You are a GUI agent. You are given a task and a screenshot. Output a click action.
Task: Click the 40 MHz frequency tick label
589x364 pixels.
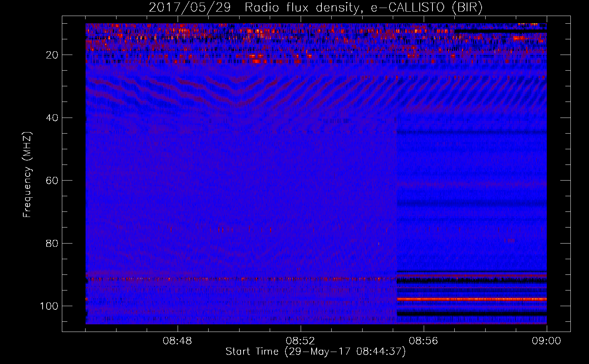pyautogui.click(x=52, y=118)
